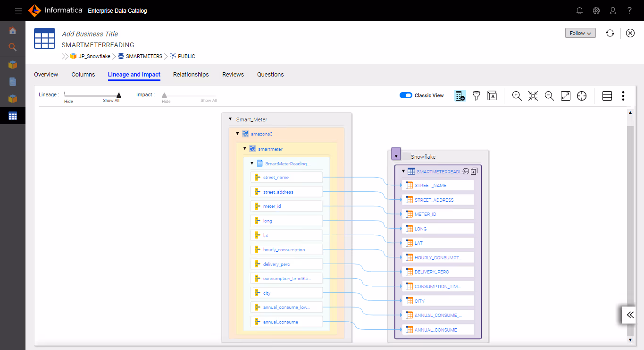Viewport: 644px width, 350px height.
Task: Click Add Business Title field
Action: 90,34
